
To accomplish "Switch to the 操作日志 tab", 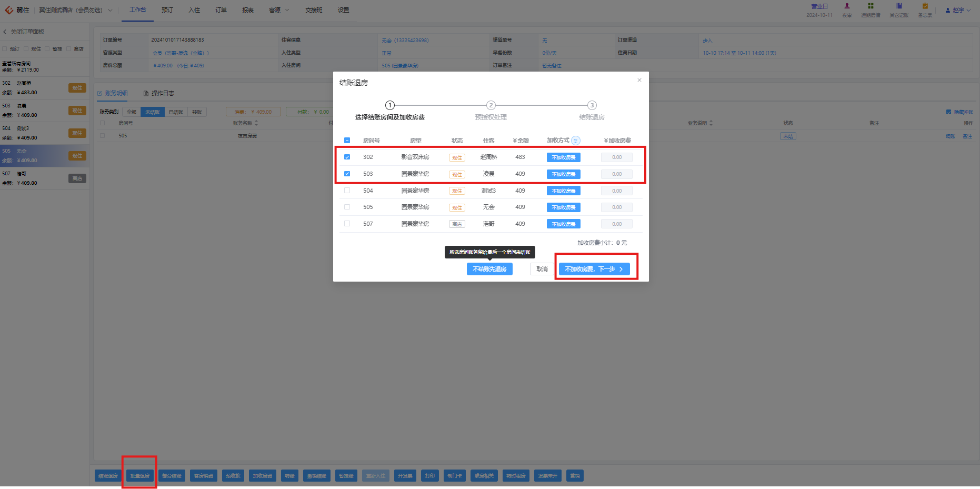I will [x=158, y=93].
